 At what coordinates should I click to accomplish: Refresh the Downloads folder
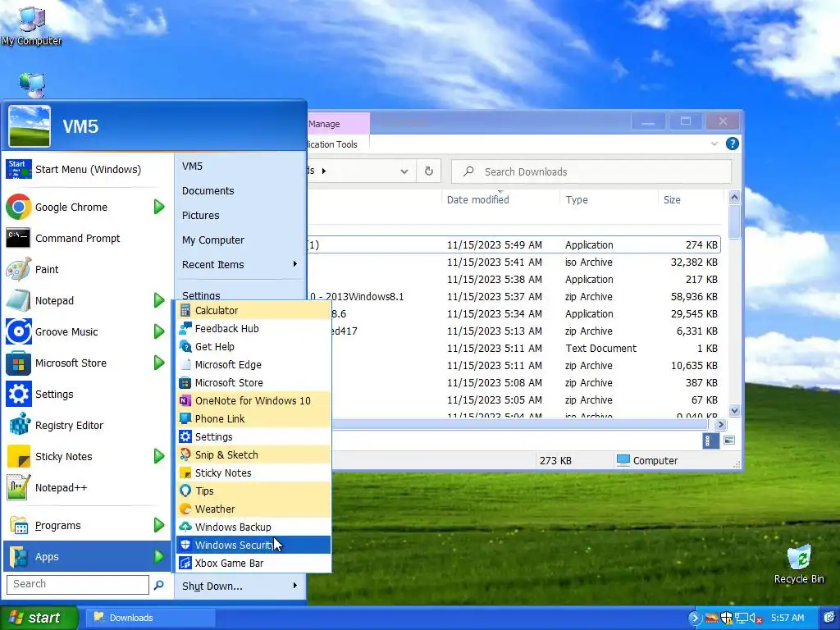tap(428, 171)
